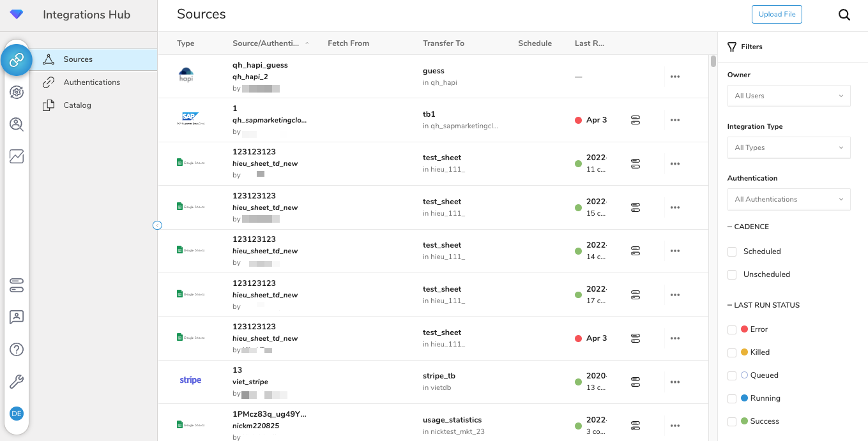Open the Integrations Hub link icon
The width and height of the screenshot is (868, 441).
tap(17, 60)
